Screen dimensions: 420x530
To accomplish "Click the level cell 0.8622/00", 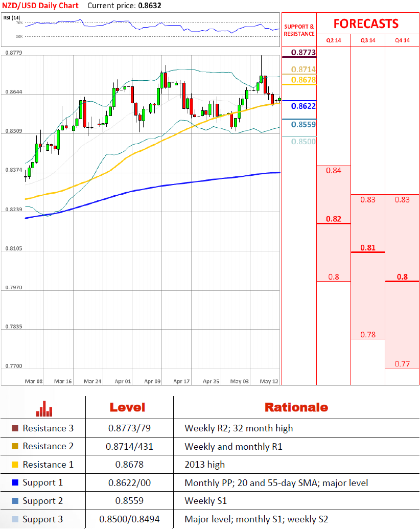I will pos(129,482).
